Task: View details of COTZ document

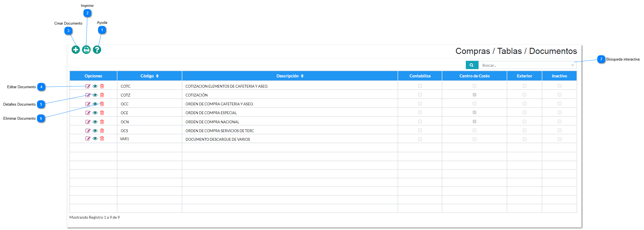Action: pos(95,95)
